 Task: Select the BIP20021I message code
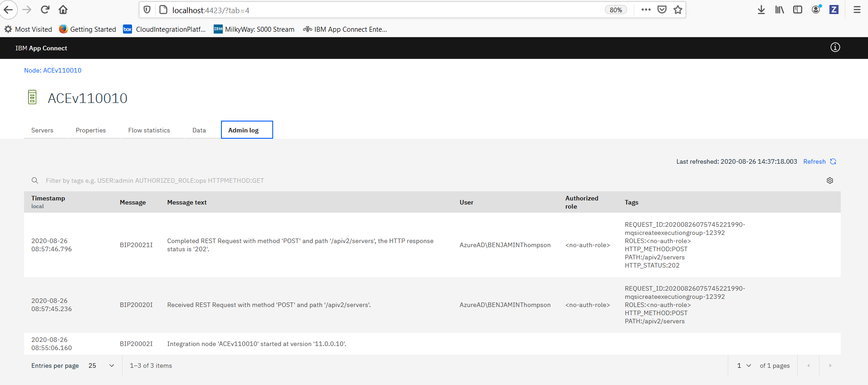click(x=136, y=245)
